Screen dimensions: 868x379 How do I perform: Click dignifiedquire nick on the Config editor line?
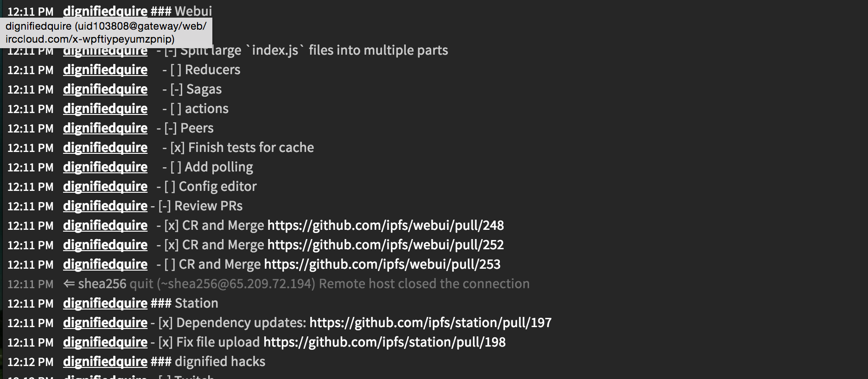(105, 187)
